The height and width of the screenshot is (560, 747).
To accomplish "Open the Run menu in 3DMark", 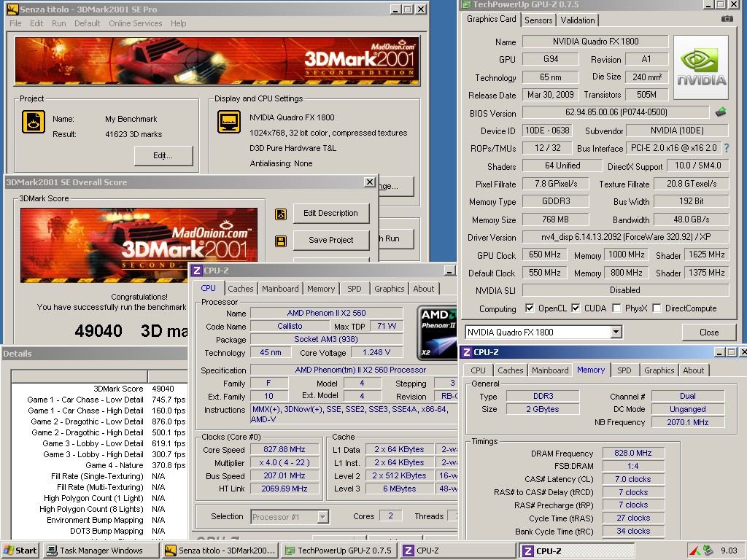I will (x=58, y=23).
